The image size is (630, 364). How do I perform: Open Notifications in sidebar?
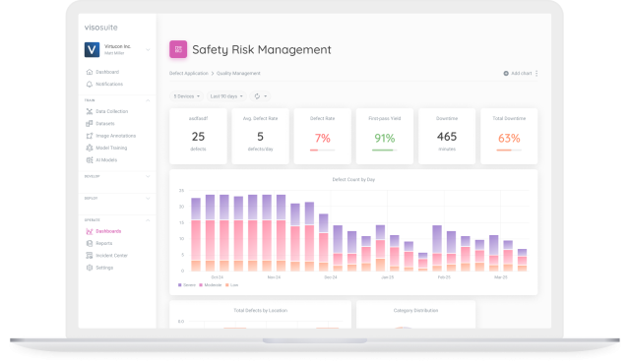coord(109,84)
